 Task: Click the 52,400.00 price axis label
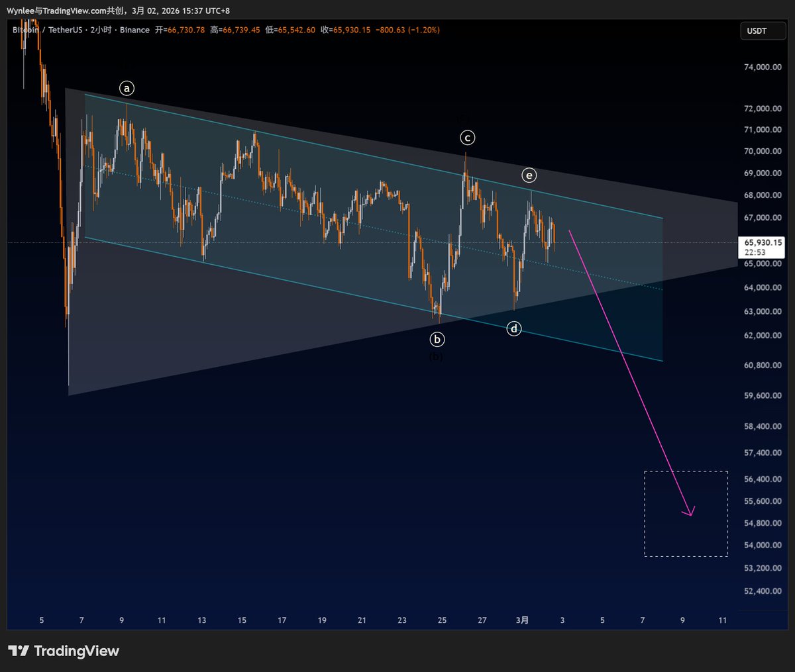(763, 591)
